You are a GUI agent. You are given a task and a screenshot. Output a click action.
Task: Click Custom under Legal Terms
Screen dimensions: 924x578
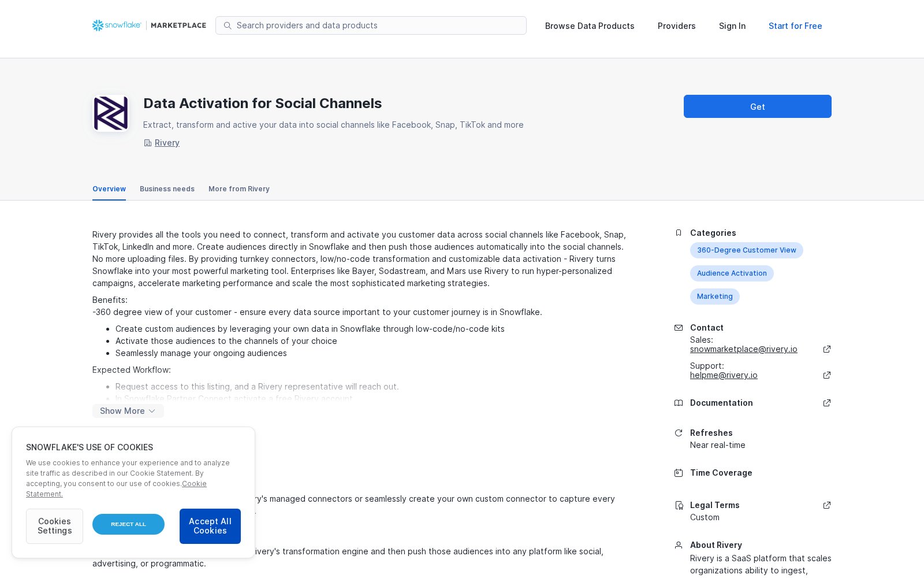click(705, 517)
